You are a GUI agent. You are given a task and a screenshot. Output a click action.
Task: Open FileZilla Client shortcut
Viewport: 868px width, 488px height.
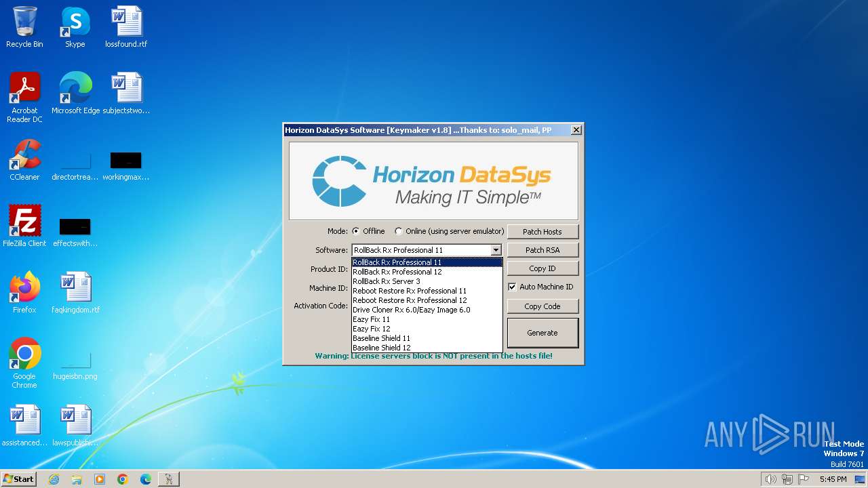point(24,226)
